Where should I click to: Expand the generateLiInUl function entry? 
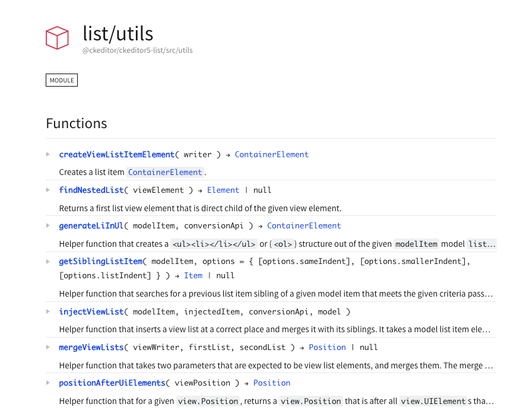pos(48,225)
